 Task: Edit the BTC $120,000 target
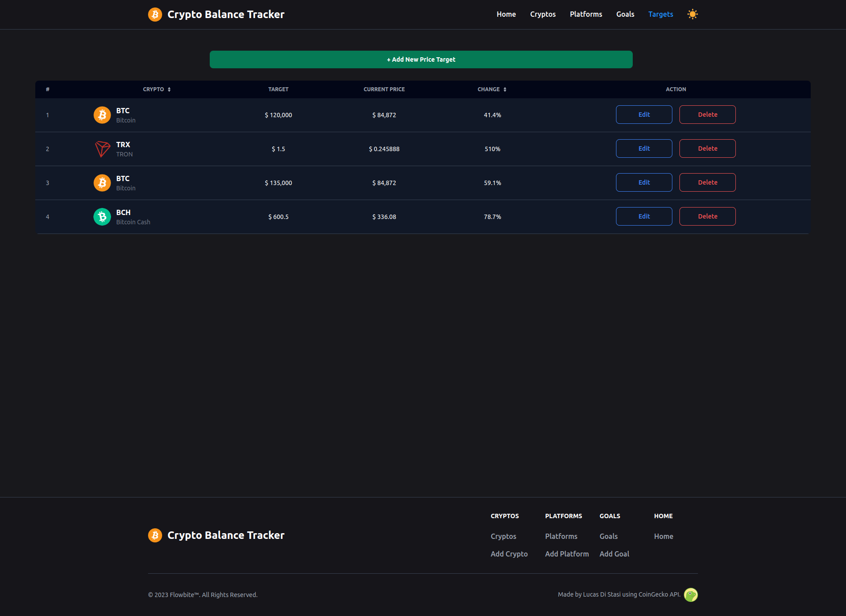click(644, 115)
